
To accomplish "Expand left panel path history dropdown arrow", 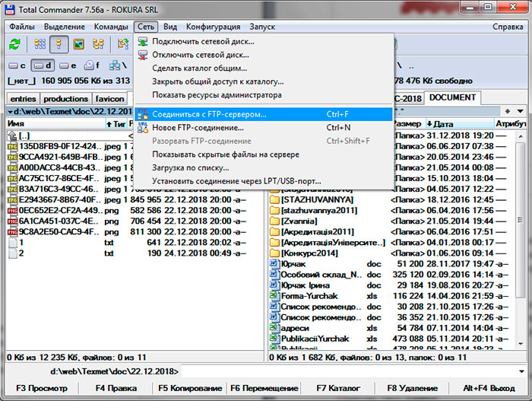I will (x=10, y=112).
